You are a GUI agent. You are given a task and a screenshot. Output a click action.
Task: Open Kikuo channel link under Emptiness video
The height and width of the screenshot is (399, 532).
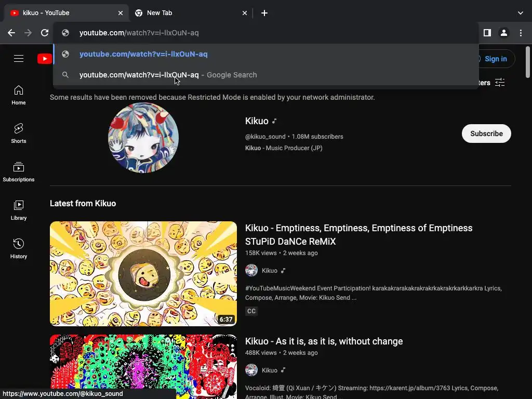coord(270,270)
